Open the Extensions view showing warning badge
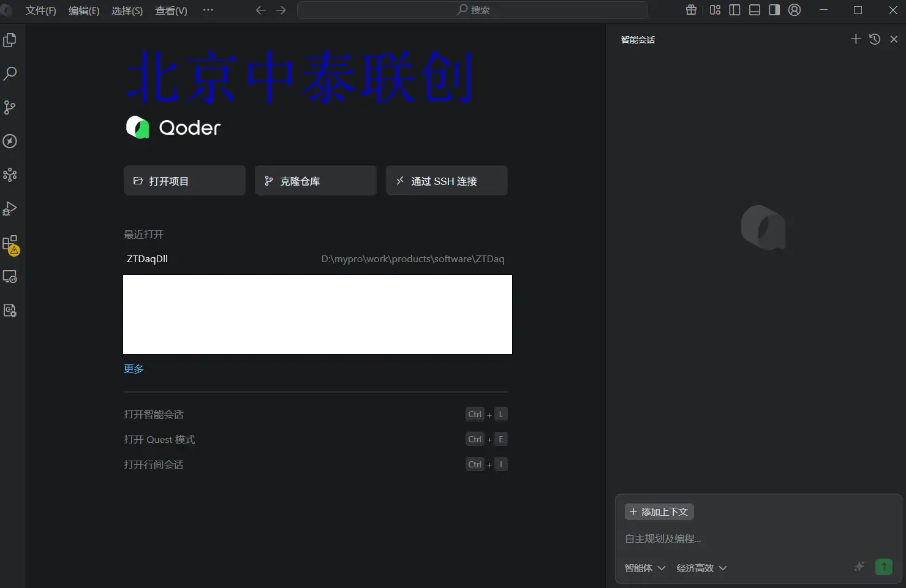906x588 pixels. 10,243
